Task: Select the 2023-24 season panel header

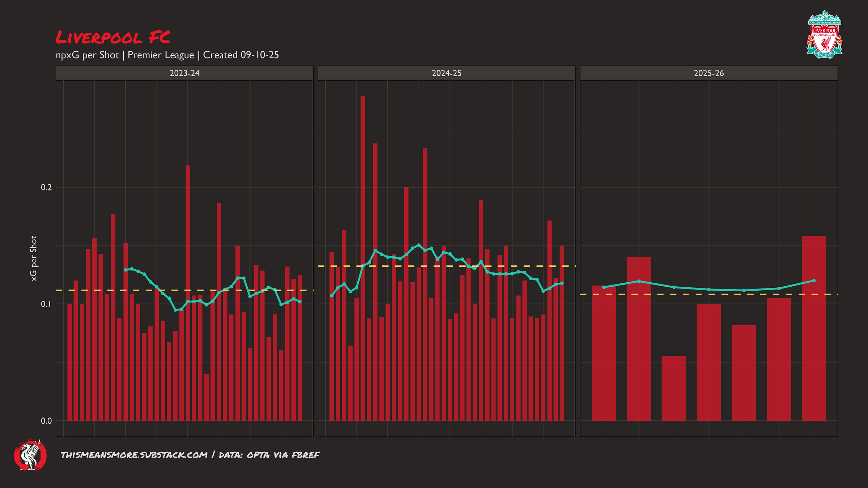Action: click(184, 73)
